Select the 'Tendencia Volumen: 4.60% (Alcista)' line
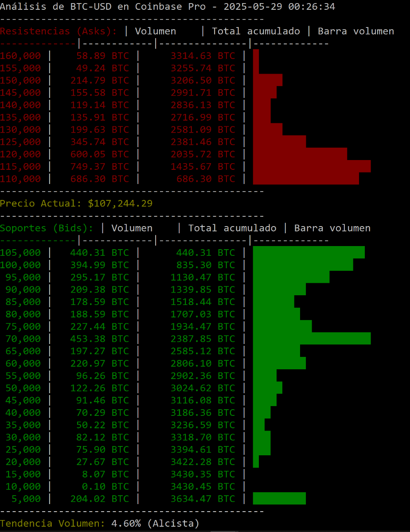 100,524
